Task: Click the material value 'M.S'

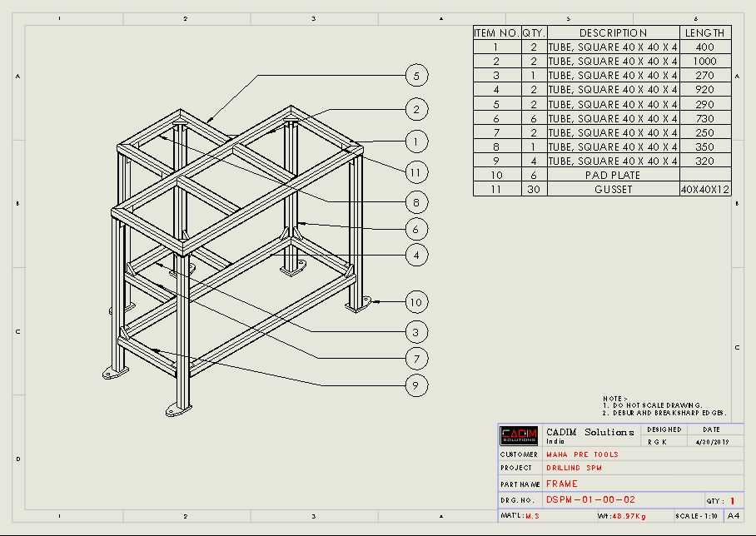Action: (532, 516)
